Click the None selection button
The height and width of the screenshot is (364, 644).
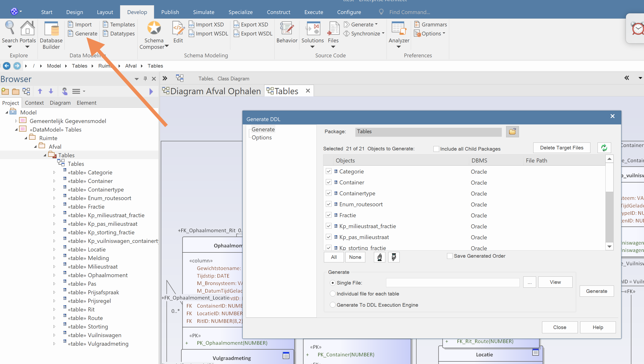[x=355, y=257]
